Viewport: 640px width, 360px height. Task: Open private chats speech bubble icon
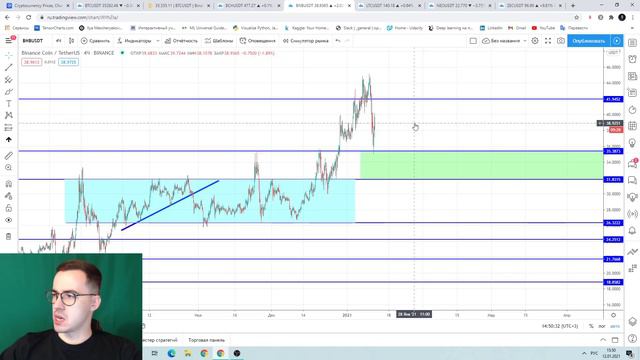(632, 180)
